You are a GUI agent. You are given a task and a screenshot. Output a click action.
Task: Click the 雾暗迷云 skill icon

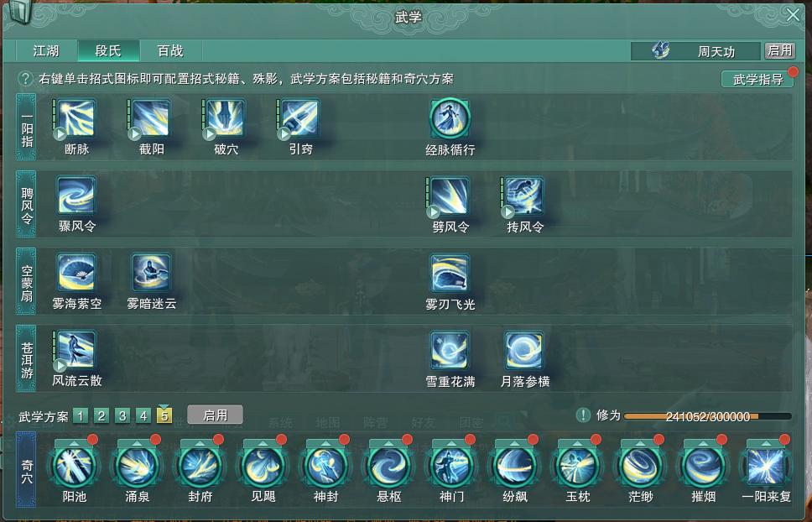pyautogui.click(x=151, y=273)
